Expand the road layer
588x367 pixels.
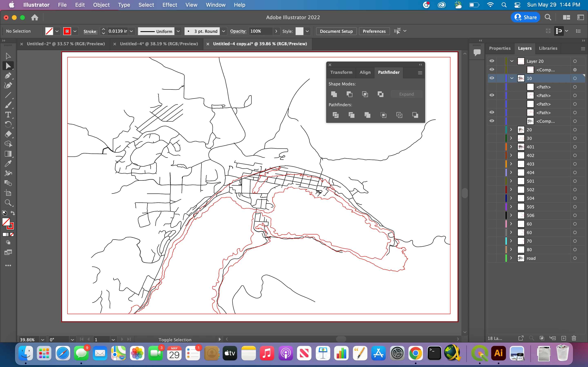pos(511,258)
